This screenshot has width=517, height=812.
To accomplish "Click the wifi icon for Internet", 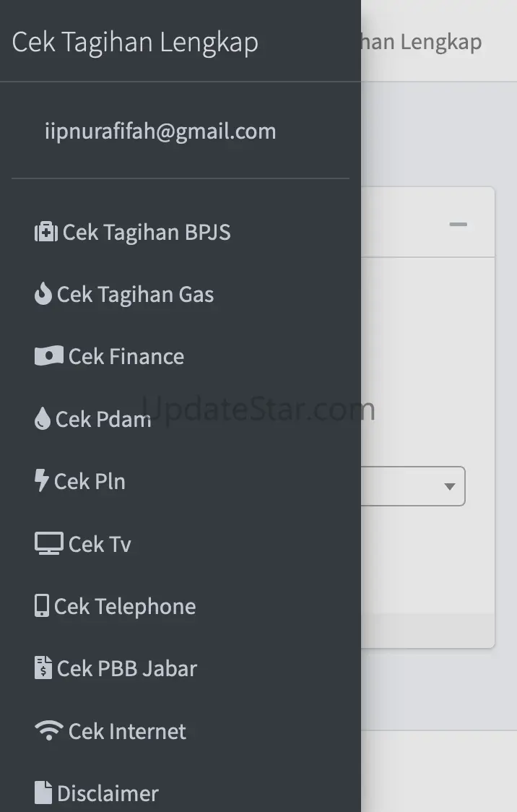I will click(49, 731).
